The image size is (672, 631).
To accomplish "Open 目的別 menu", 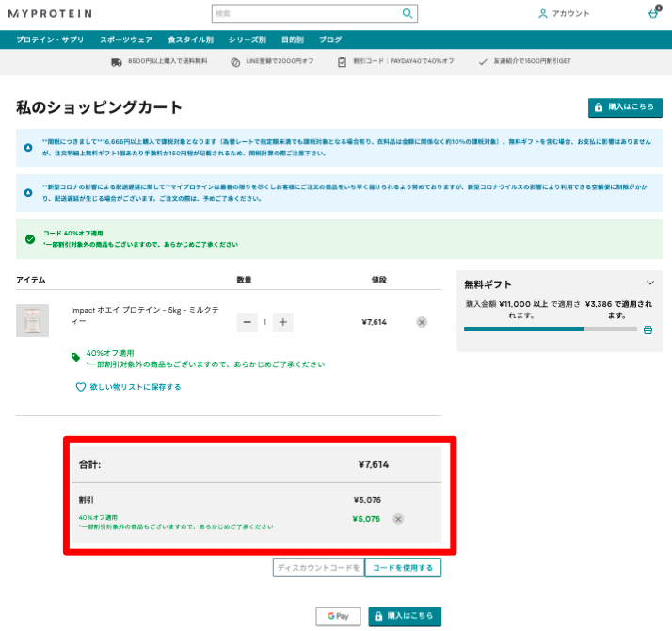I will point(293,40).
